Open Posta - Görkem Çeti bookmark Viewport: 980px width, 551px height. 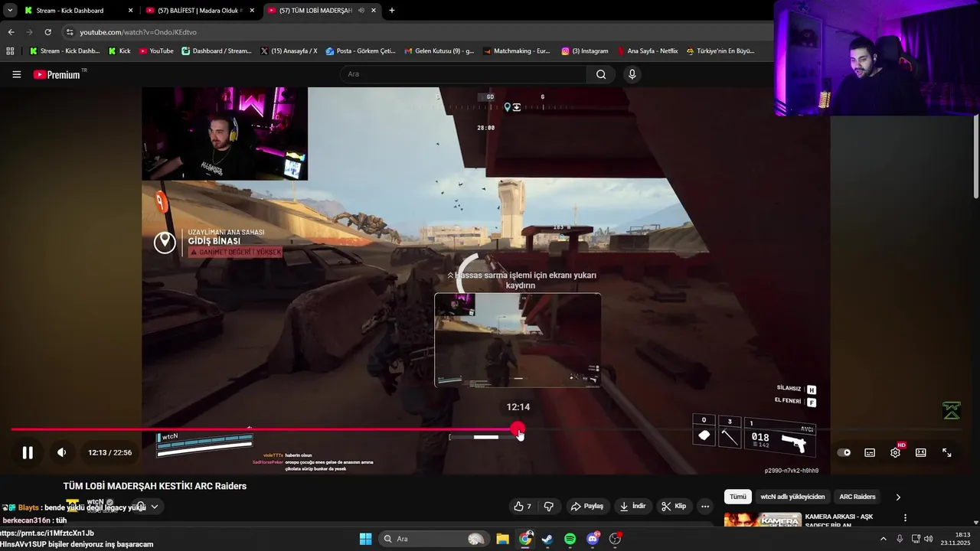(x=361, y=51)
